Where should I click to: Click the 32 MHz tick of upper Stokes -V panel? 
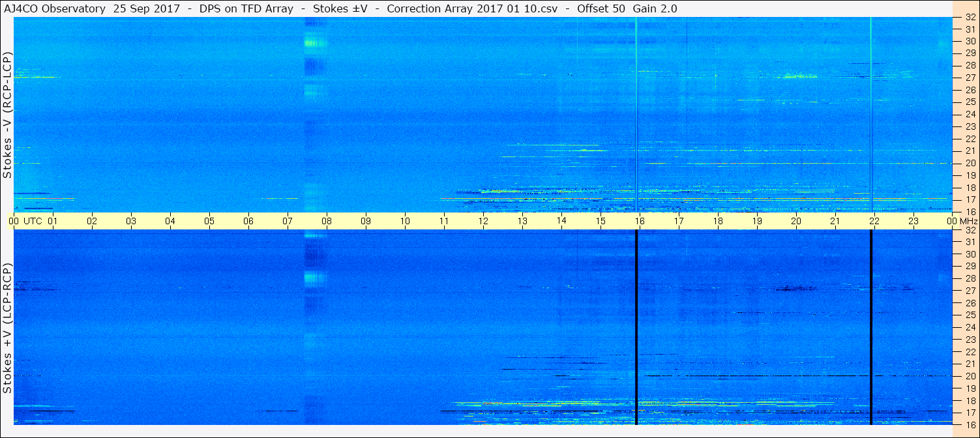pos(970,18)
